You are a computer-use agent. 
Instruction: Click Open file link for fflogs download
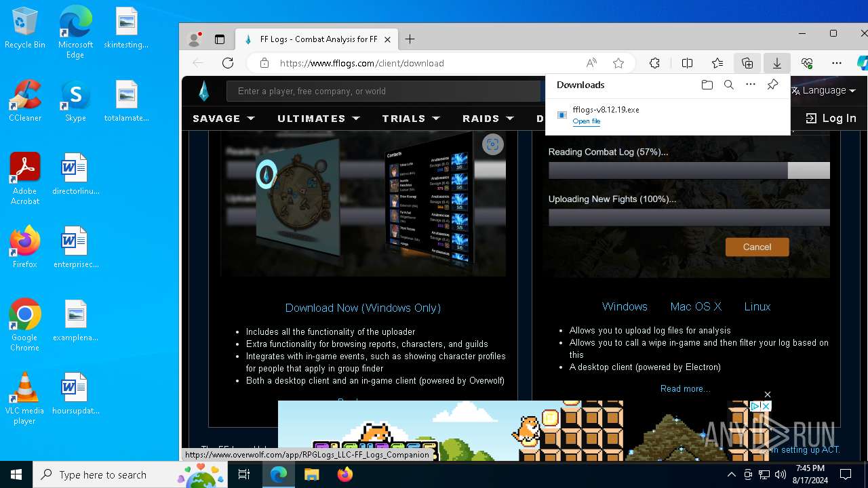(x=586, y=121)
